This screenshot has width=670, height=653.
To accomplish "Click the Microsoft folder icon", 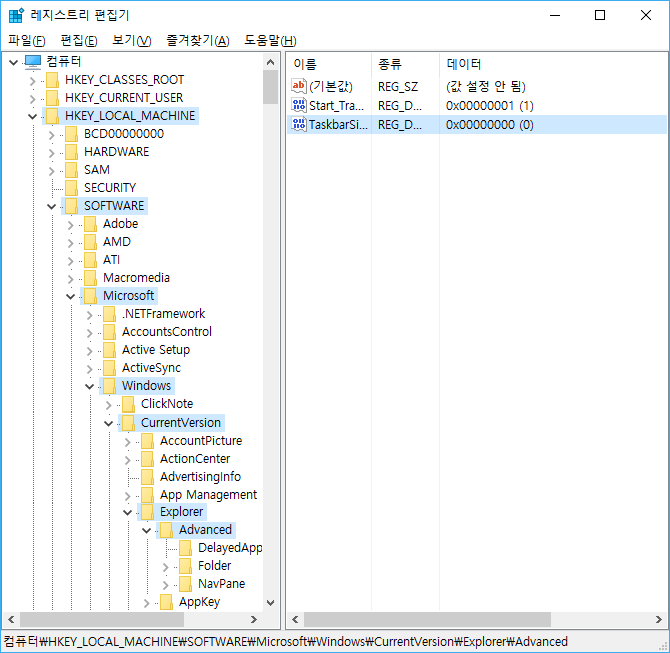I will click(90, 295).
